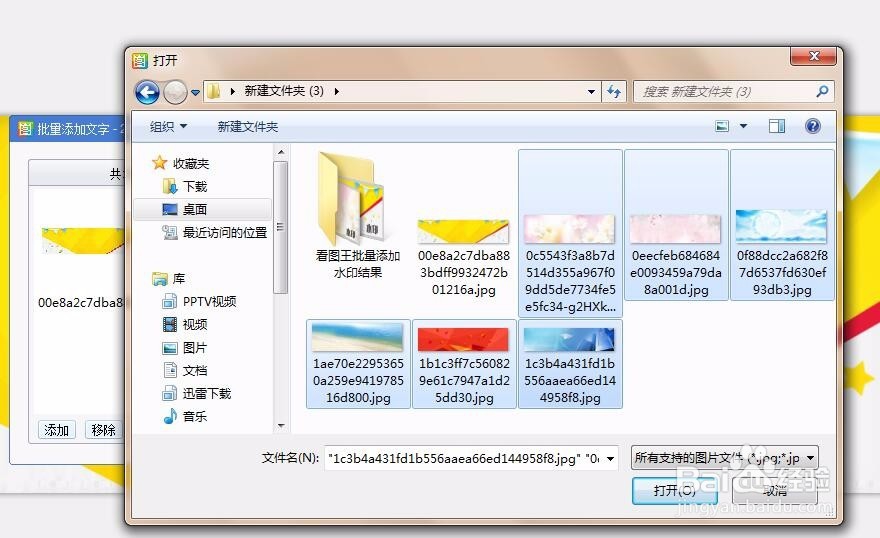Change view with the view mode icon
880x538 pixels.
click(x=722, y=126)
